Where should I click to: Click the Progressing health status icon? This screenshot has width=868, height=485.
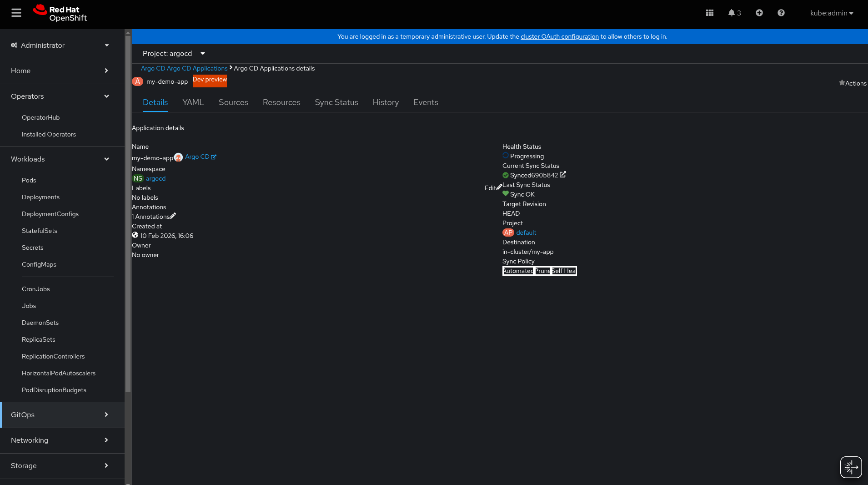tap(506, 156)
